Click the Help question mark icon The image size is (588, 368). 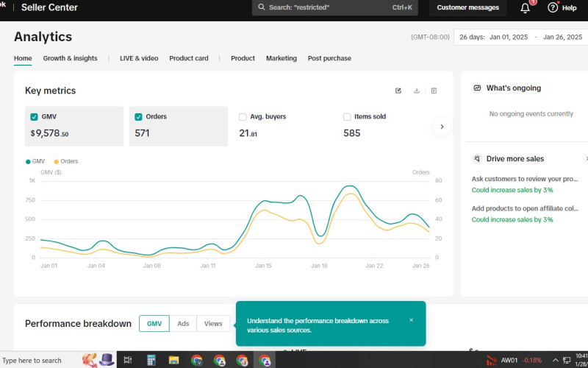pos(553,8)
